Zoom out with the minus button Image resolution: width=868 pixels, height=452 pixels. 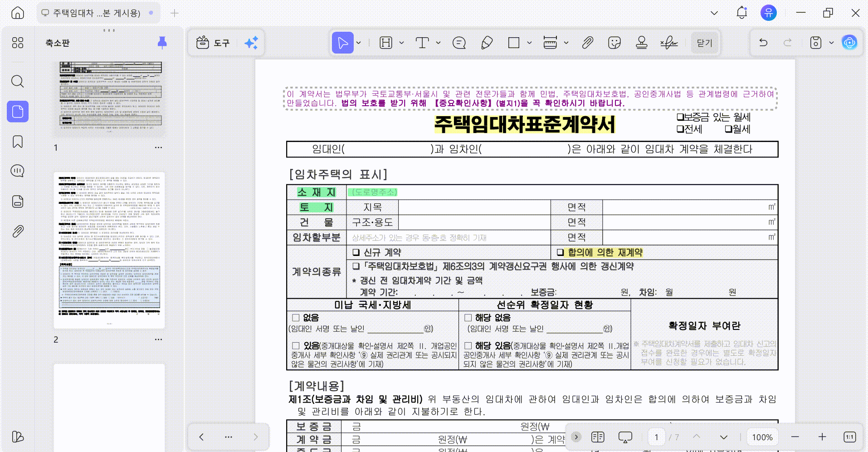(795, 437)
